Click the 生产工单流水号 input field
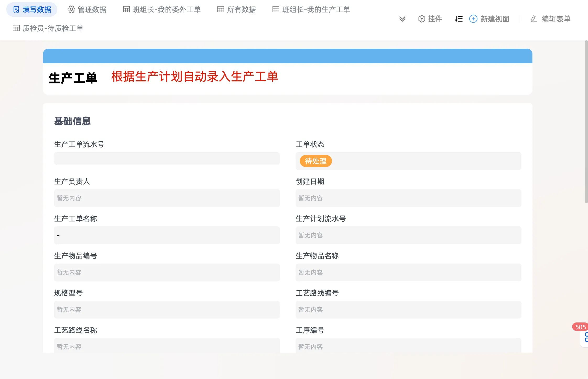The height and width of the screenshot is (379, 588). pyautogui.click(x=167, y=158)
